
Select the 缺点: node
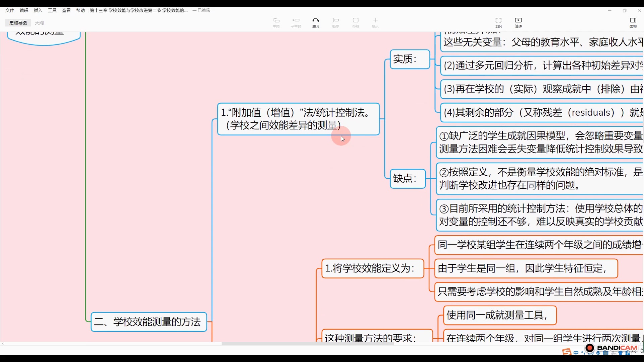tap(408, 179)
